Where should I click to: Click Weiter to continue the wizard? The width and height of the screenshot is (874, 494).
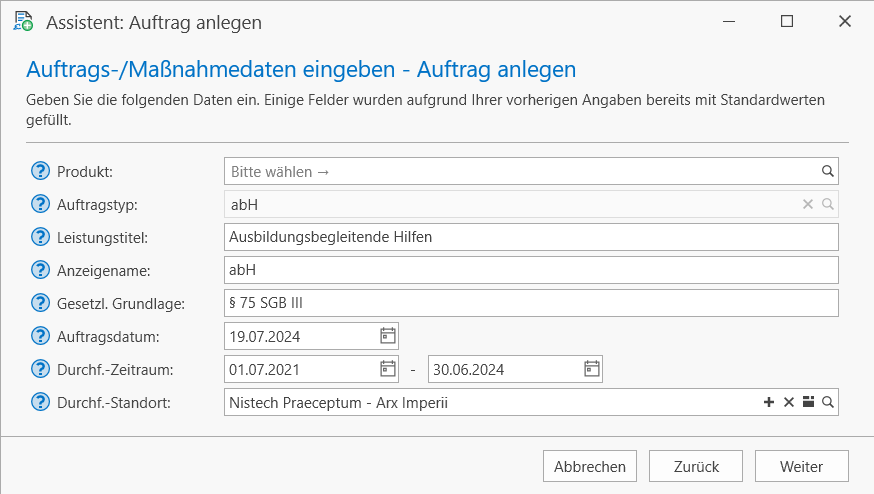tap(802, 466)
